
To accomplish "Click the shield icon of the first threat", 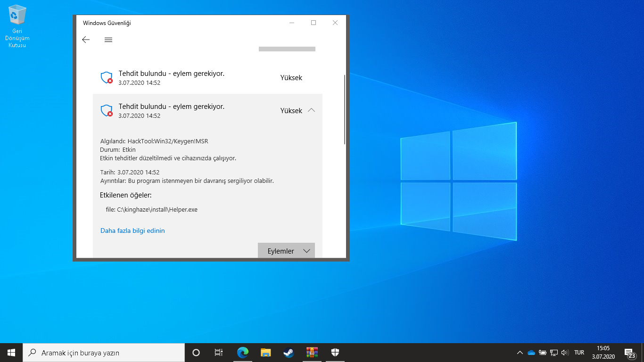I will pyautogui.click(x=107, y=78).
